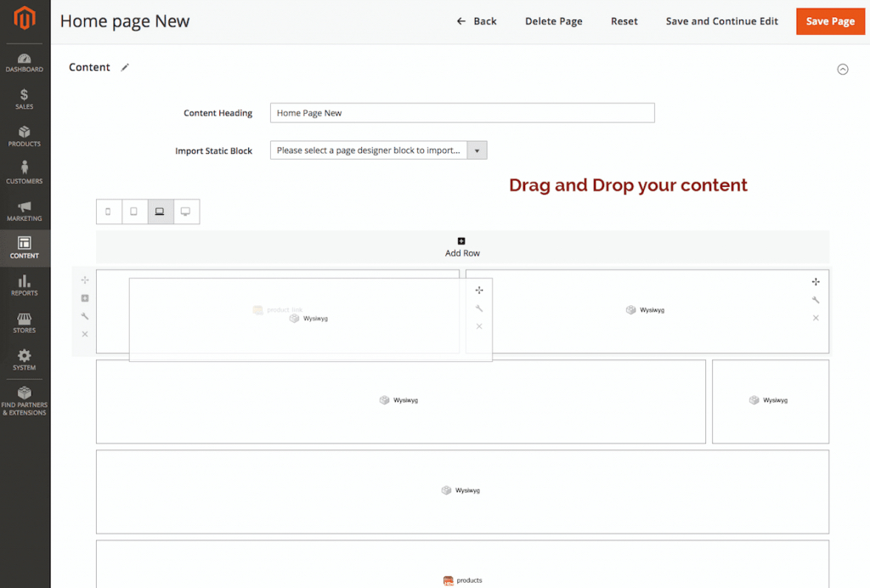Collapse the Content section with chevron

coord(842,70)
